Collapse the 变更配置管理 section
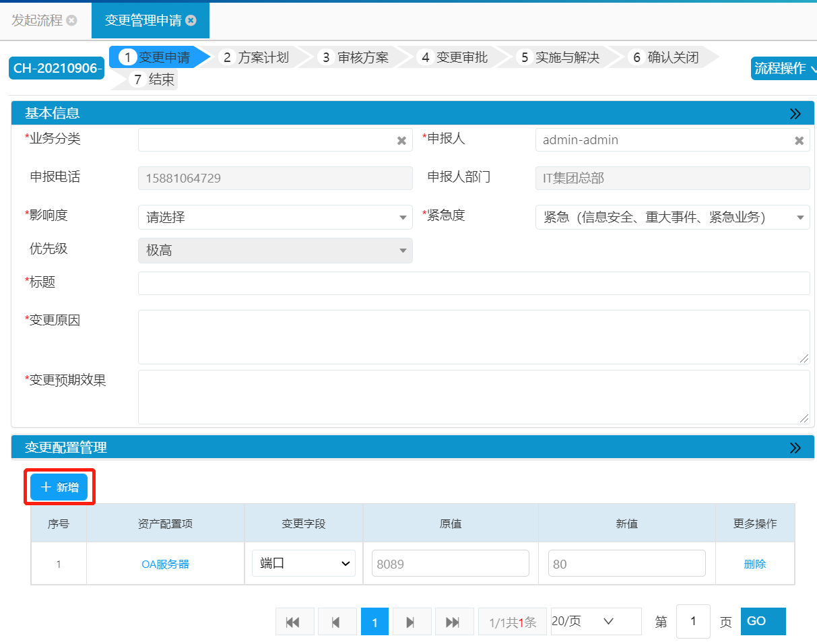Screen dimensions: 817x644 (795, 448)
